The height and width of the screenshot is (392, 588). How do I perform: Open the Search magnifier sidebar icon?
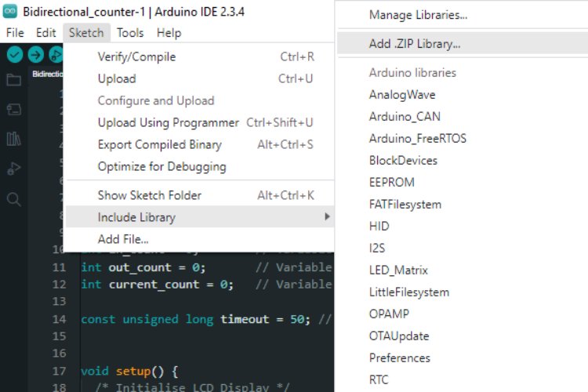(14, 199)
